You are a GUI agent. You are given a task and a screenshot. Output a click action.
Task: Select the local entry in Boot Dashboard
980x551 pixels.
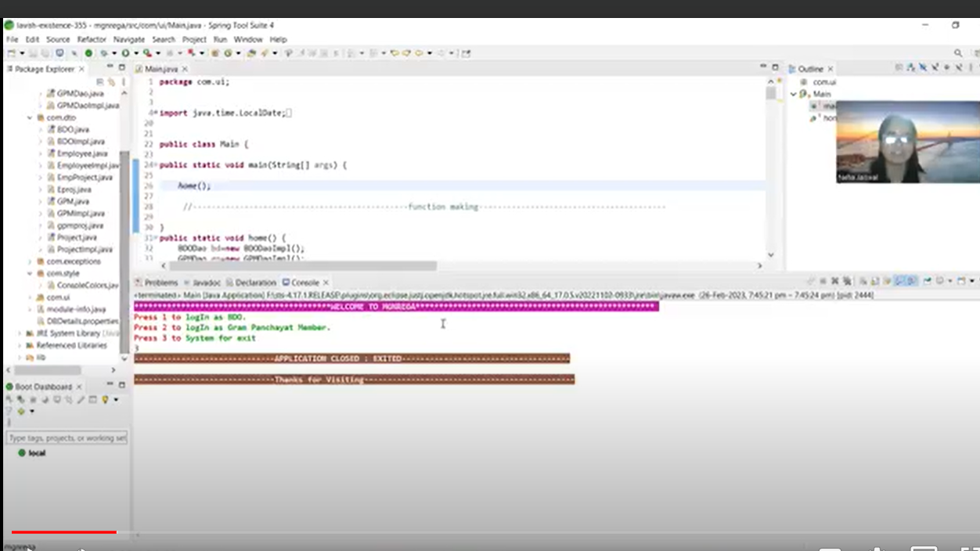point(37,453)
